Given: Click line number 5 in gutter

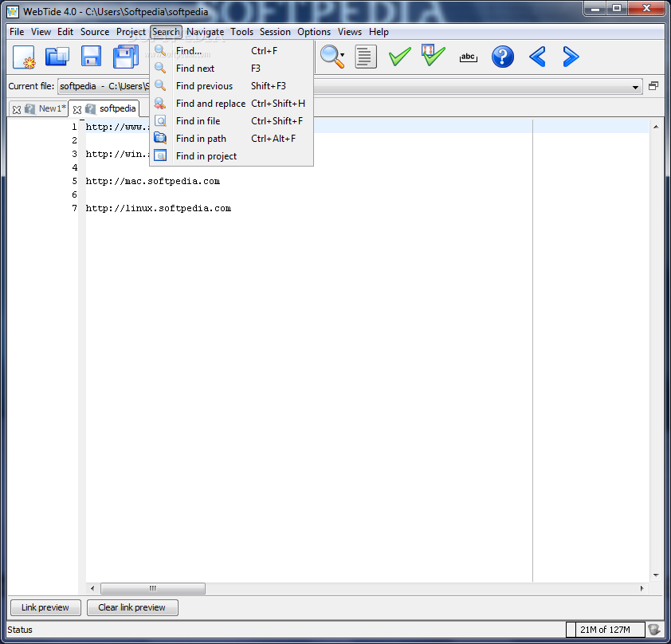Looking at the screenshot, I should 74,182.
